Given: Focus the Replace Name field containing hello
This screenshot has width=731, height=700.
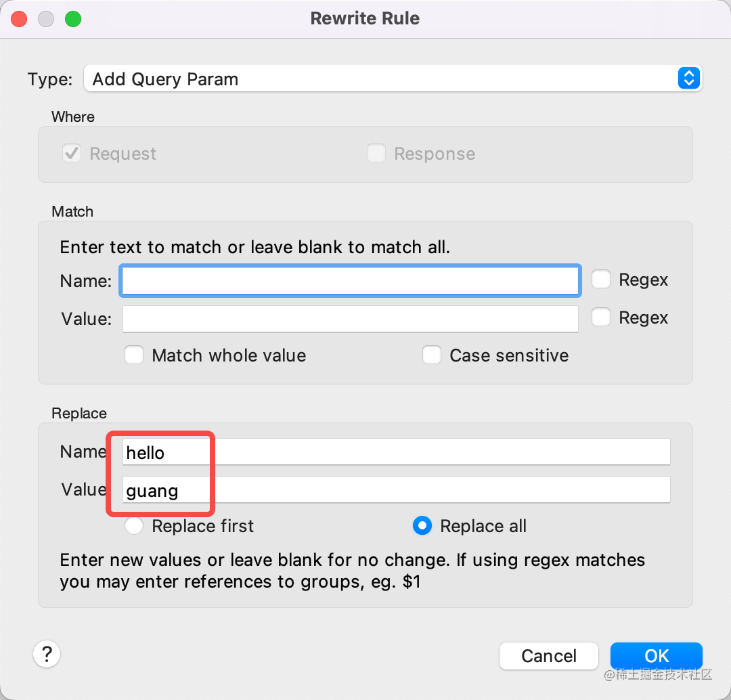Looking at the screenshot, I should pyautogui.click(x=396, y=452).
